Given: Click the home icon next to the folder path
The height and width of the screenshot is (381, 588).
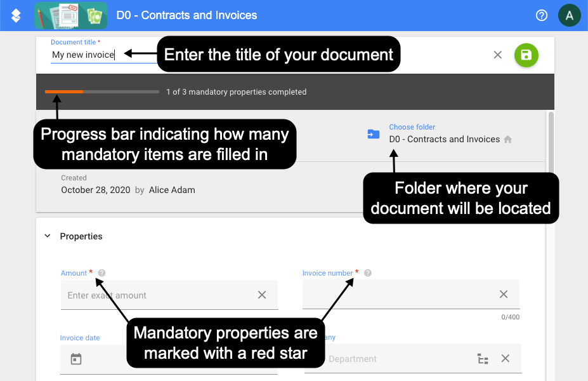Looking at the screenshot, I should point(507,138).
